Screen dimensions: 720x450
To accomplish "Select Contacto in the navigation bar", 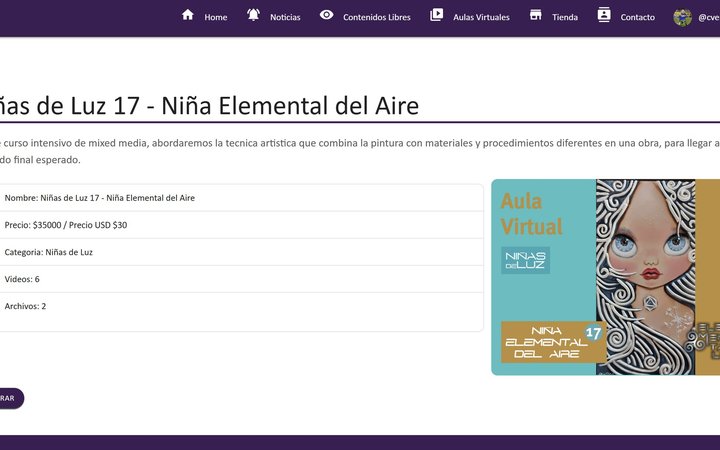I will click(x=637, y=17).
